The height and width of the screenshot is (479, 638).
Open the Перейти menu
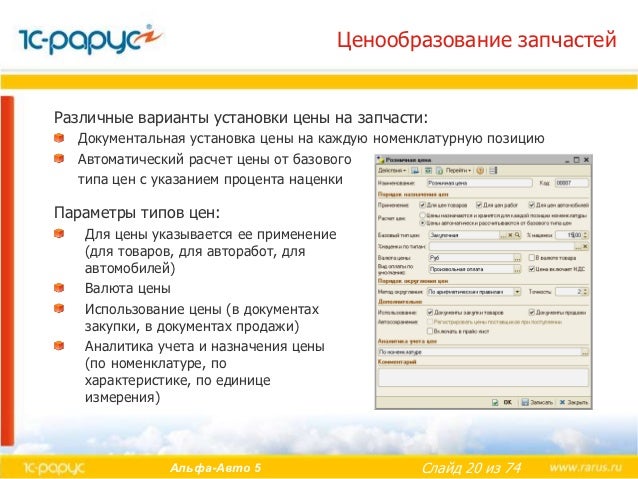(x=458, y=171)
